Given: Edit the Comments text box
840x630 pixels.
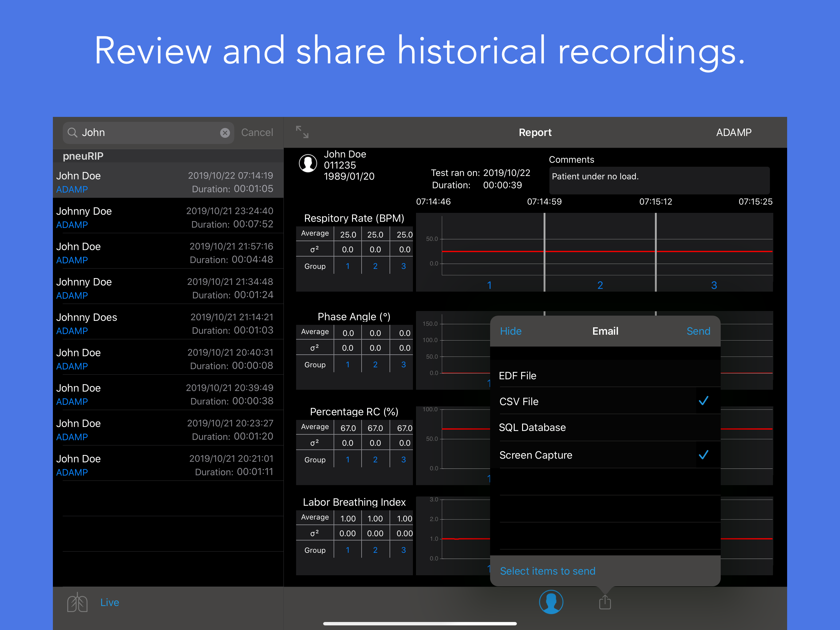Looking at the screenshot, I should [659, 180].
